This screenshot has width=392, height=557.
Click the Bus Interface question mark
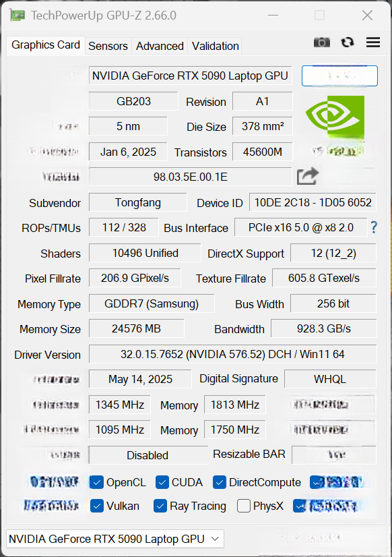click(374, 227)
